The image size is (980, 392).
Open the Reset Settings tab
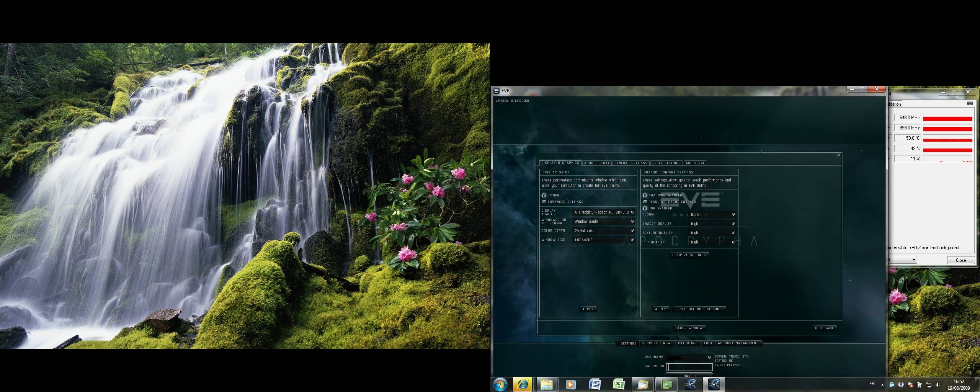pyautogui.click(x=666, y=163)
